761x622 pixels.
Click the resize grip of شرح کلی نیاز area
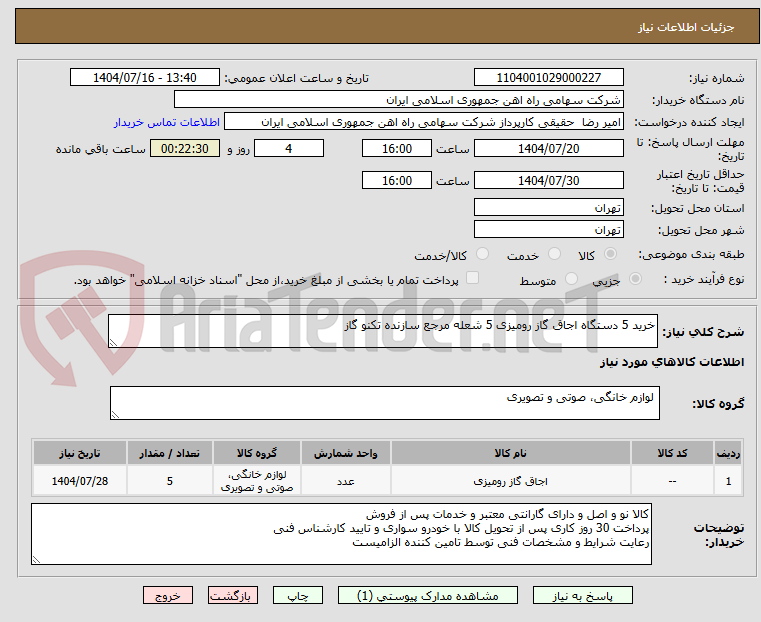(113, 343)
